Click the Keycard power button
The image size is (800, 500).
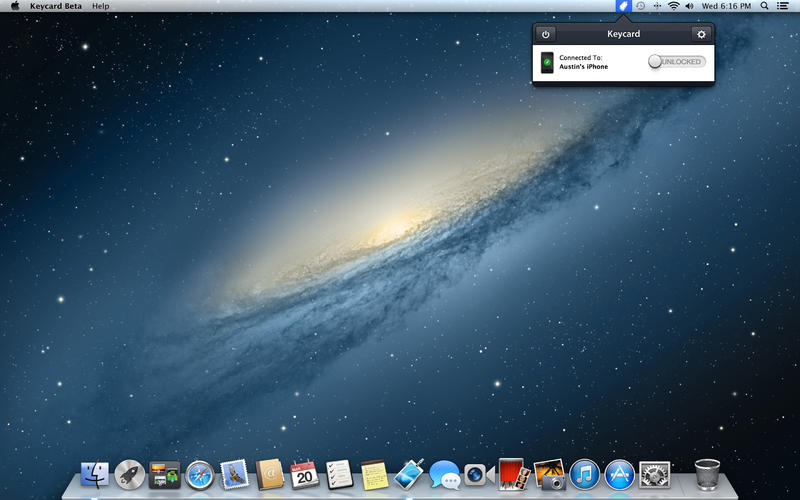click(x=545, y=34)
